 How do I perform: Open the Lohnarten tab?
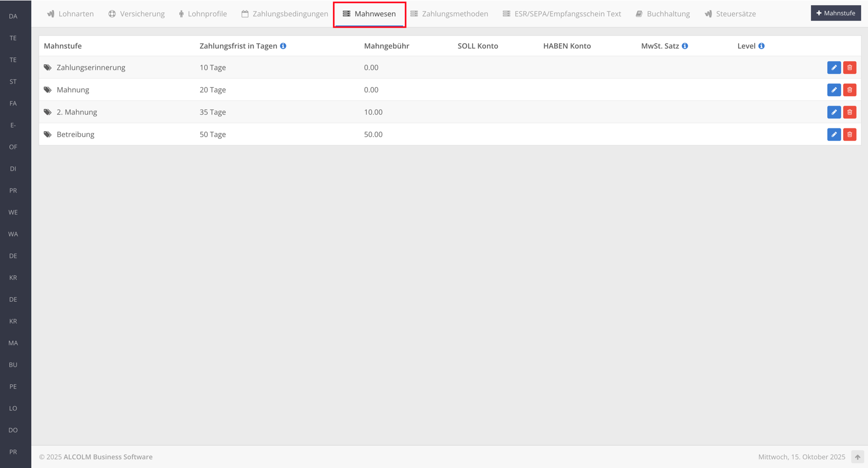tap(71, 14)
